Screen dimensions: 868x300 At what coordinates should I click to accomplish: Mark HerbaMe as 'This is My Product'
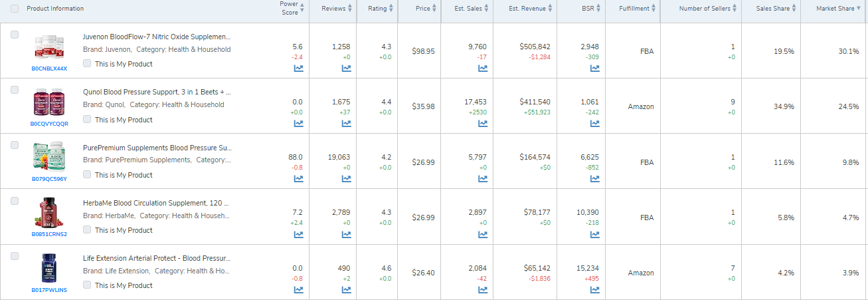[x=88, y=229]
